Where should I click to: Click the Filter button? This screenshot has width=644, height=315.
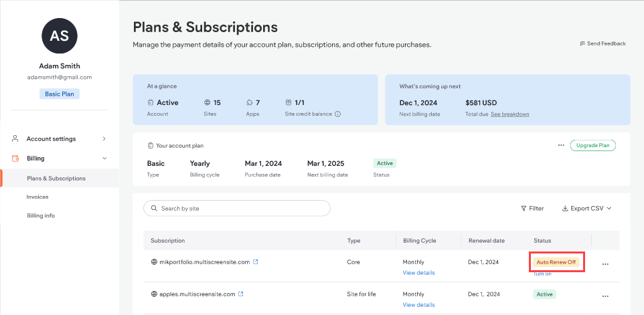pos(532,208)
